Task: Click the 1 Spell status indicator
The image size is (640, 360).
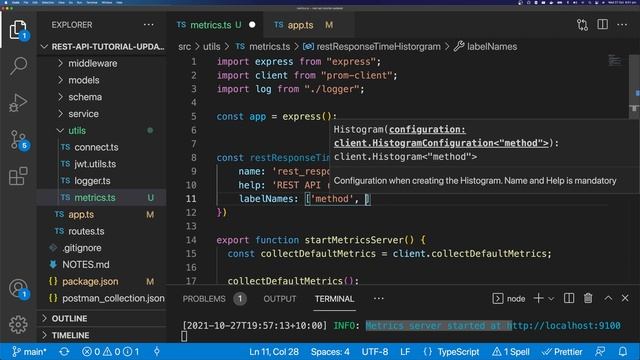Action: coord(511,352)
